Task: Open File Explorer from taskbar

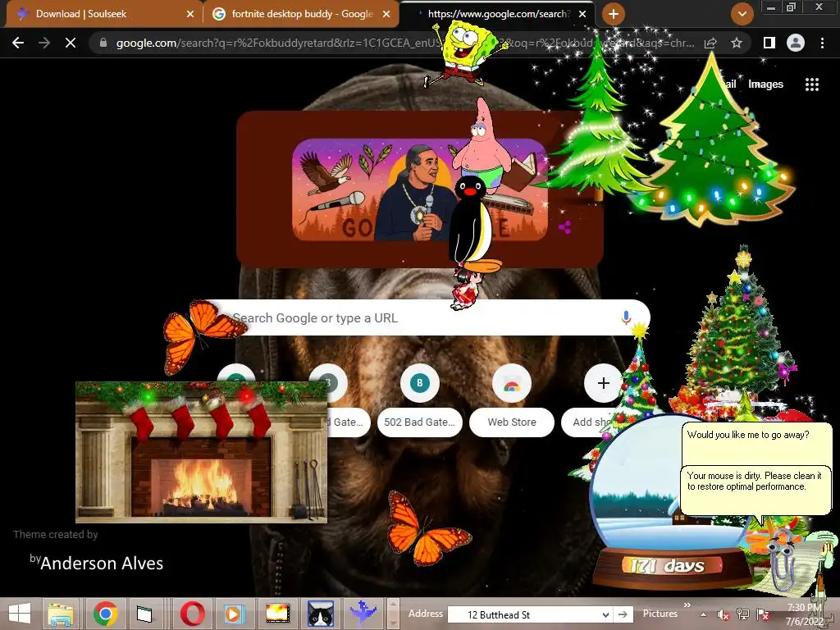Action: [61, 614]
